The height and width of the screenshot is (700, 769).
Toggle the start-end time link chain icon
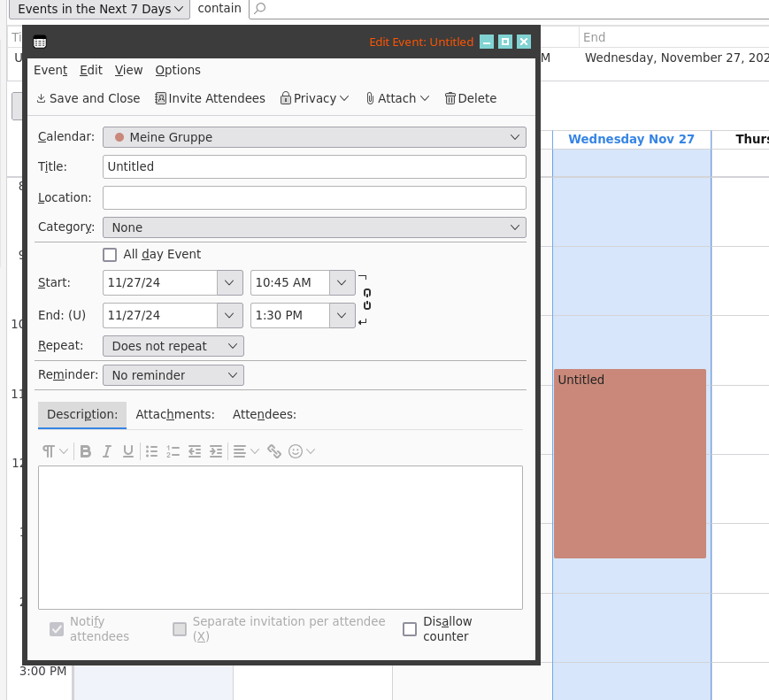tap(366, 299)
